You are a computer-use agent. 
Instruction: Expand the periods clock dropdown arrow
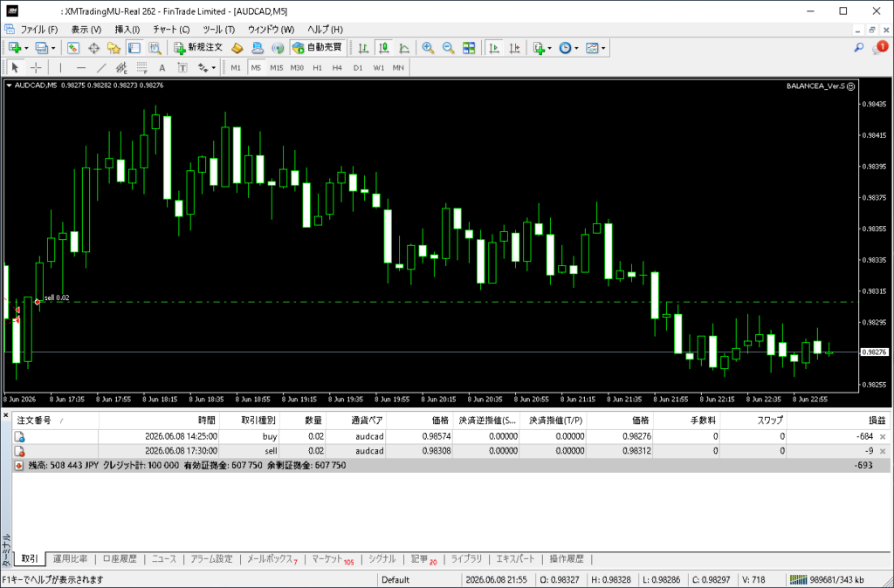point(576,49)
